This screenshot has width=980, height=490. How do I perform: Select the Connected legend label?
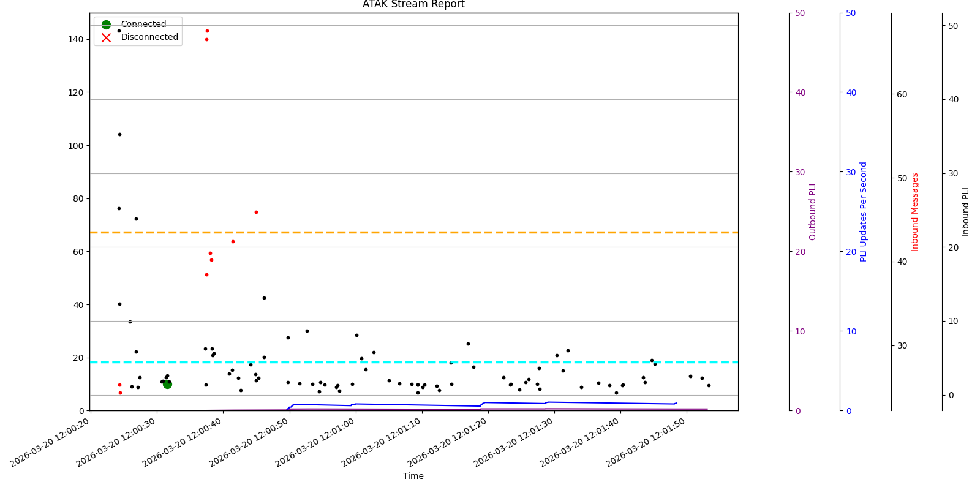(x=143, y=24)
